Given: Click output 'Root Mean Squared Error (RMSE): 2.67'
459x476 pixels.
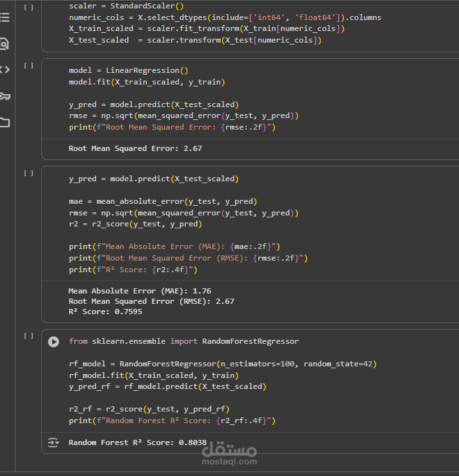Looking at the screenshot, I should [x=151, y=301].
